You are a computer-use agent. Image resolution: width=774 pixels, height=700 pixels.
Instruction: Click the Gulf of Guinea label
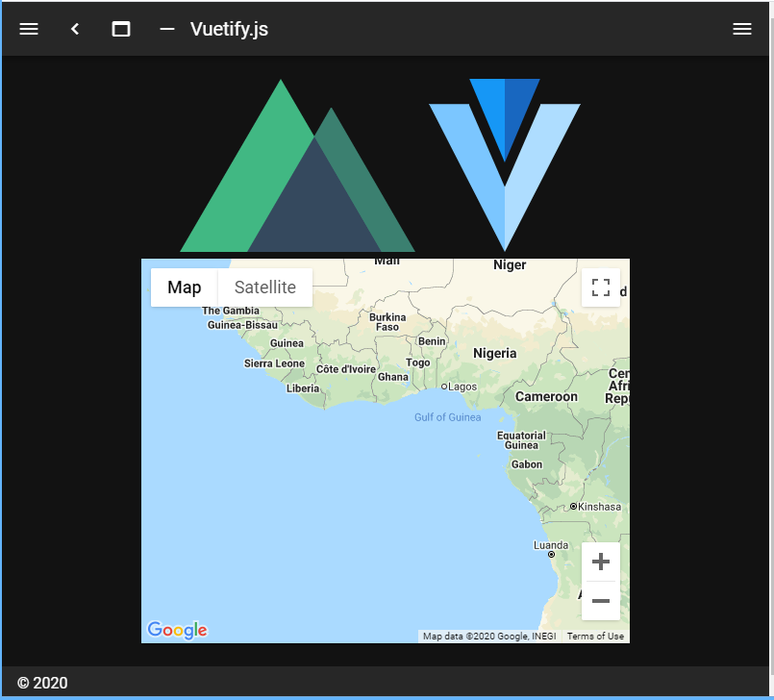(447, 417)
